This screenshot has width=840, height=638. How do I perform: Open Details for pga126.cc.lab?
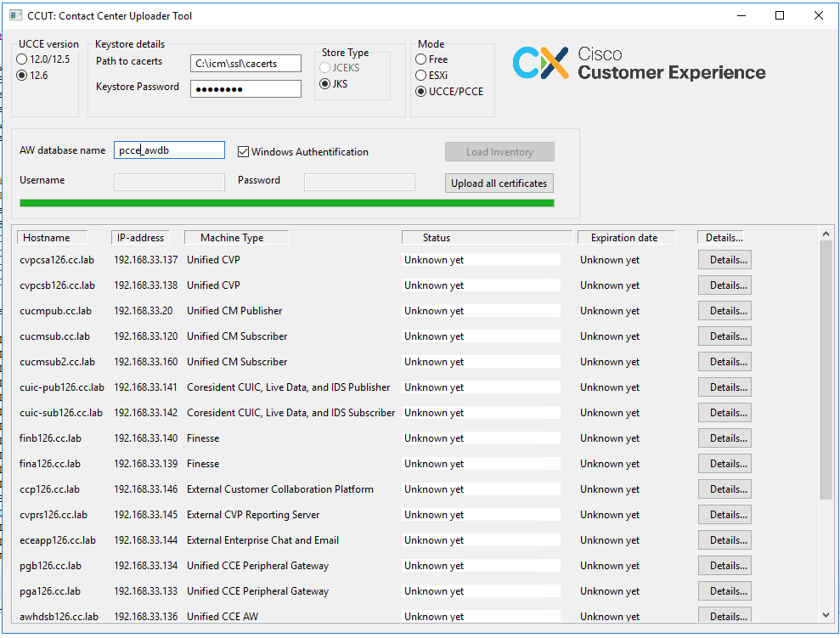tap(724, 591)
